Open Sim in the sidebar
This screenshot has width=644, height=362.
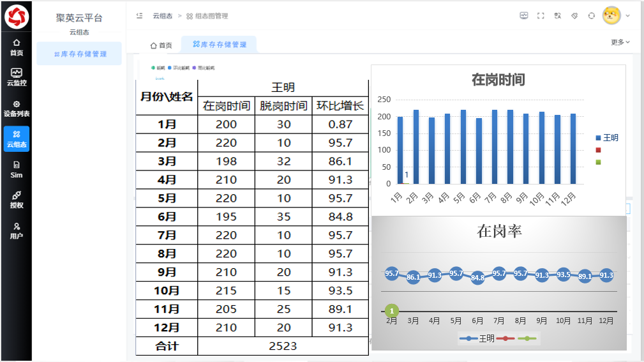pos(17,169)
